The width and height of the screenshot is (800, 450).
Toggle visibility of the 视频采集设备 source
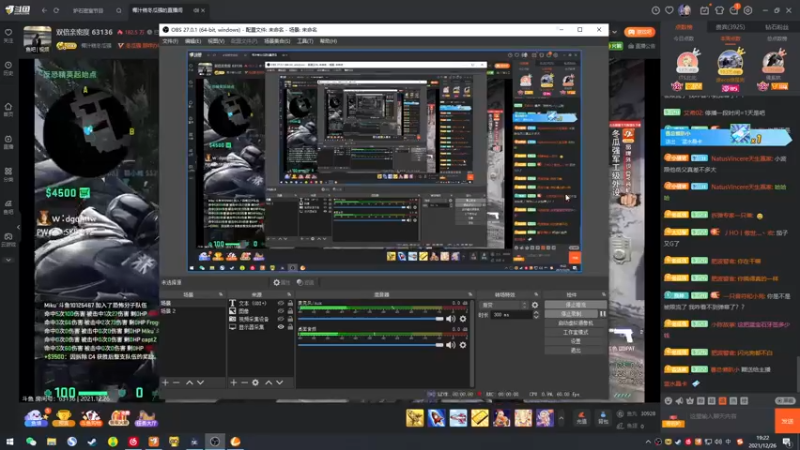pyautogui.click(x=281, y=319)
